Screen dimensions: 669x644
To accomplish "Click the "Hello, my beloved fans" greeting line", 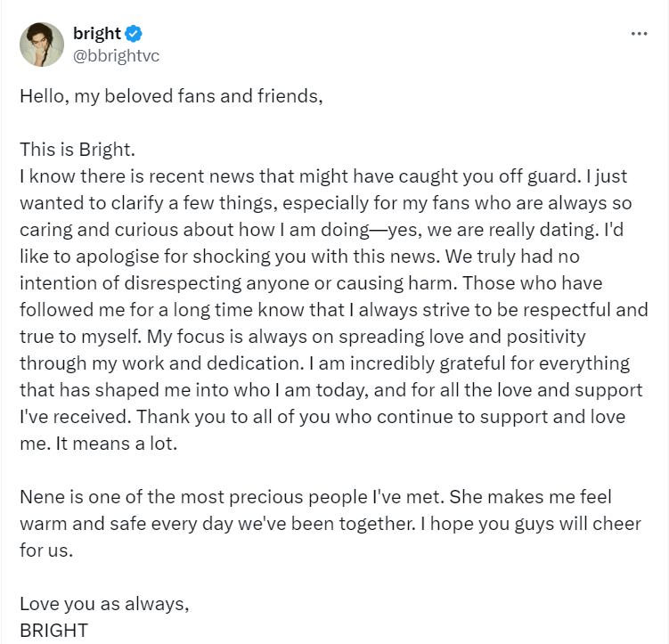I will tap(170, 95).
